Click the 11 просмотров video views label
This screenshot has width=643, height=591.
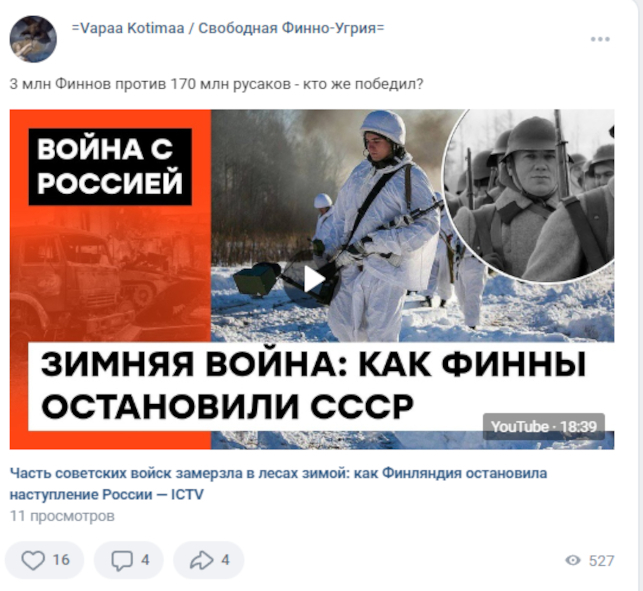[x=62, y=516]
